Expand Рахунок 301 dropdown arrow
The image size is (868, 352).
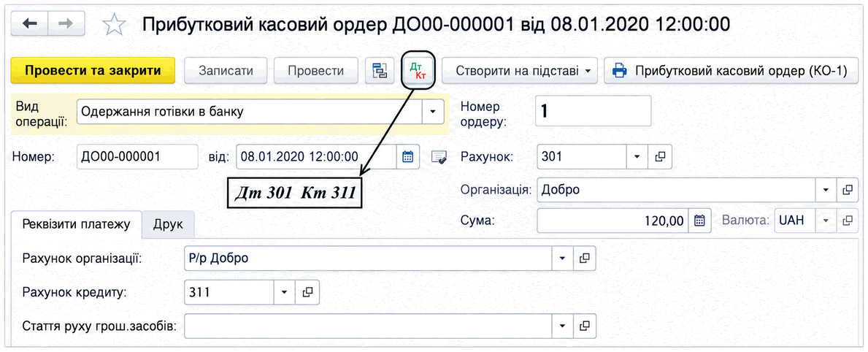coord(637,156)
